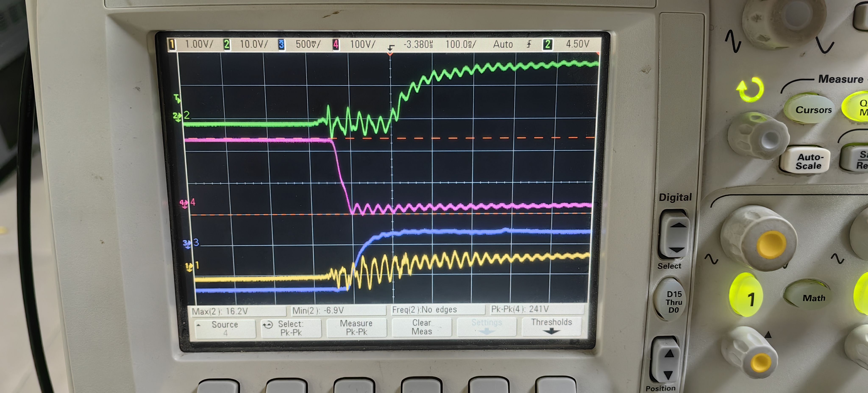This screenshot has width=868, height=393.
Task: Click the rising edge trigger slope symbol
Action: tap(529, 44)
